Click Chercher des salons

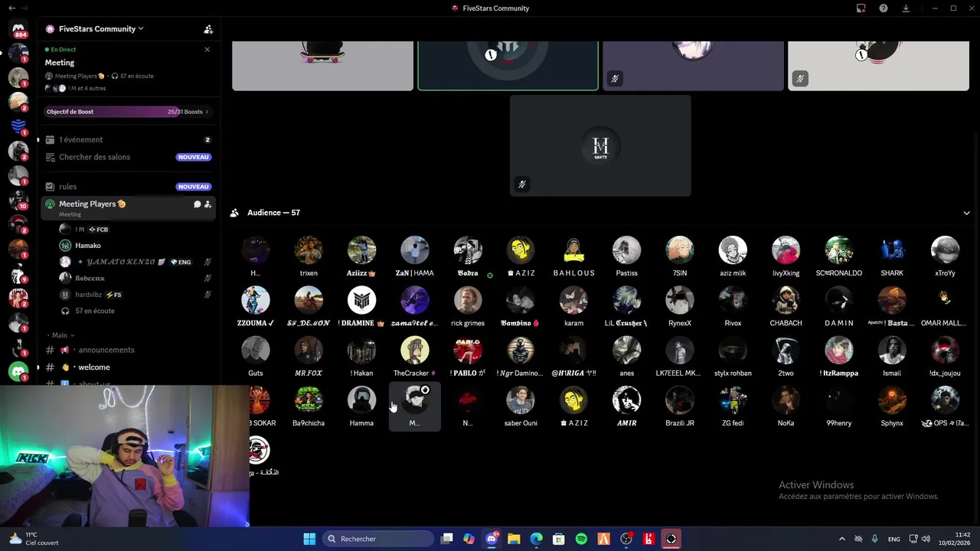click(128, 157)
